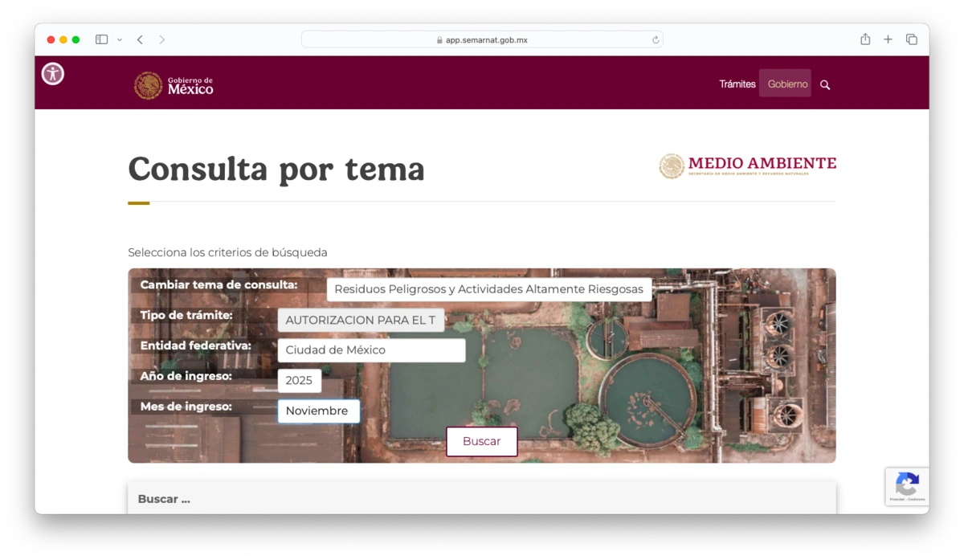Open the Trámites menu

tap(737, 84)
